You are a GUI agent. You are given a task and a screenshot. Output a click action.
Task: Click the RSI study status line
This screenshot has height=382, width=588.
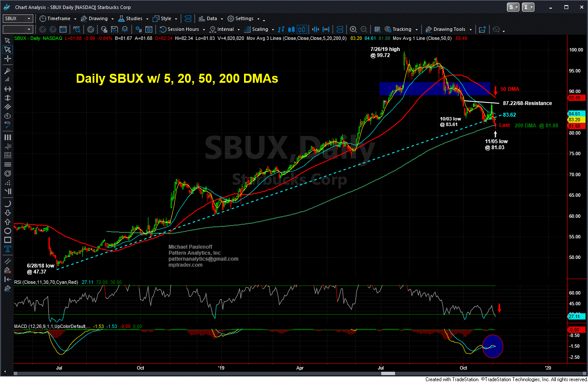coord(69,282)
